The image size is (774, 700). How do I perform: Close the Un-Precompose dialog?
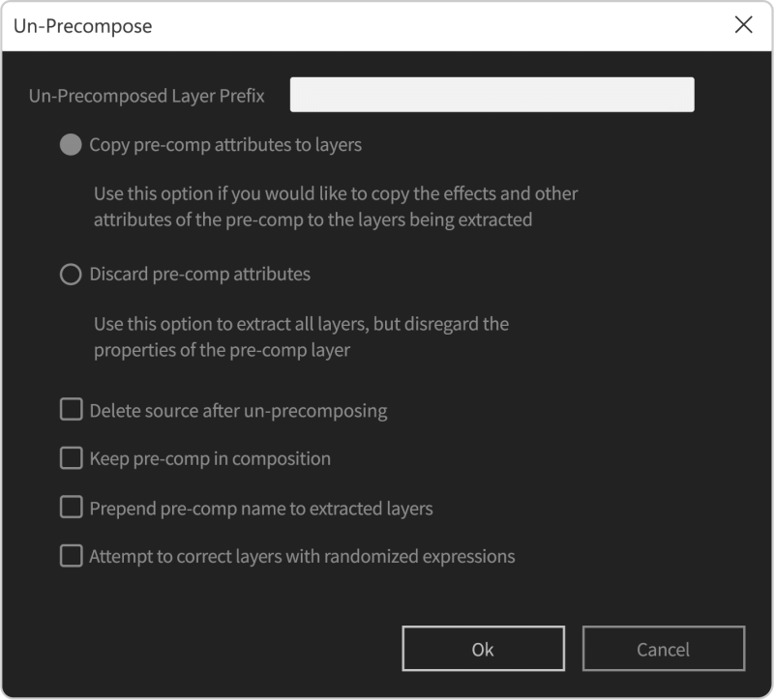click(x=745, y=26)
